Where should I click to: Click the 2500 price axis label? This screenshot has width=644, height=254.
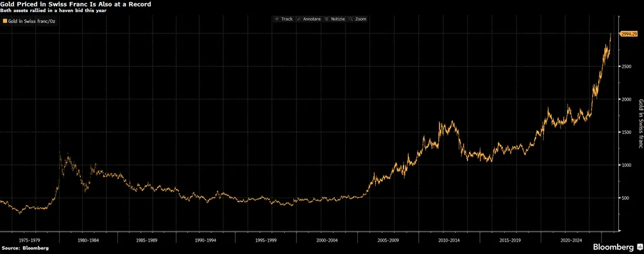(625, 67)
